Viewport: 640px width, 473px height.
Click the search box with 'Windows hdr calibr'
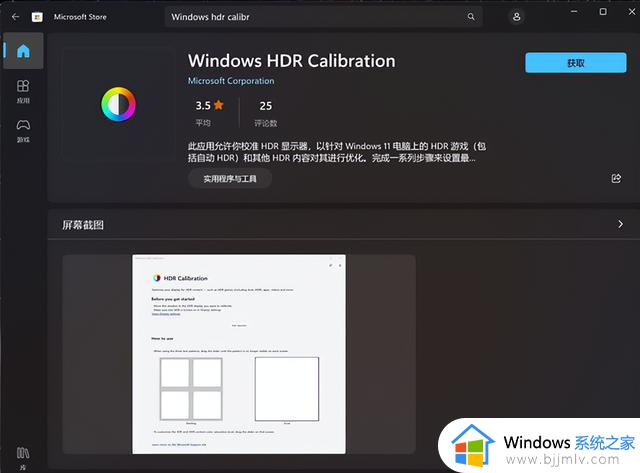coord(324,17)
